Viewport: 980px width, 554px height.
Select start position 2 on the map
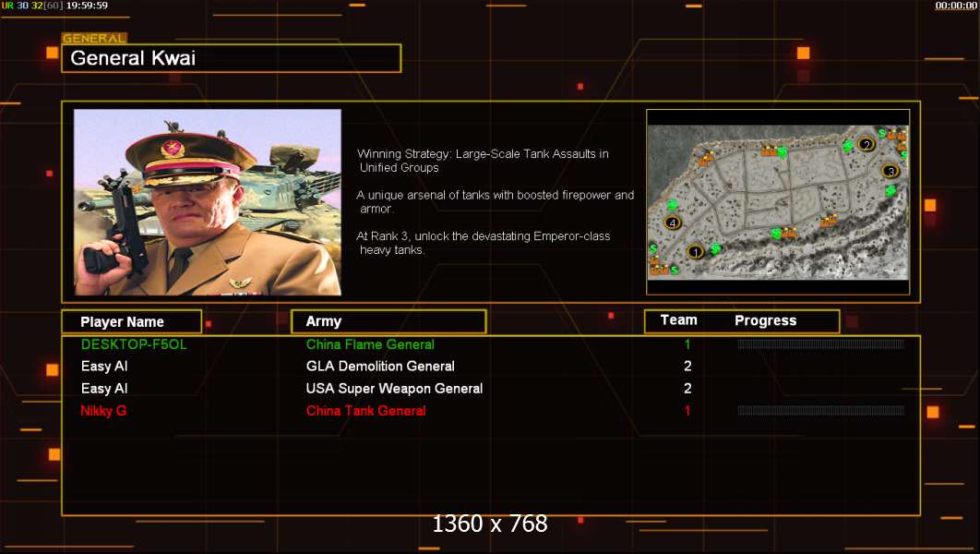[866, 144]
